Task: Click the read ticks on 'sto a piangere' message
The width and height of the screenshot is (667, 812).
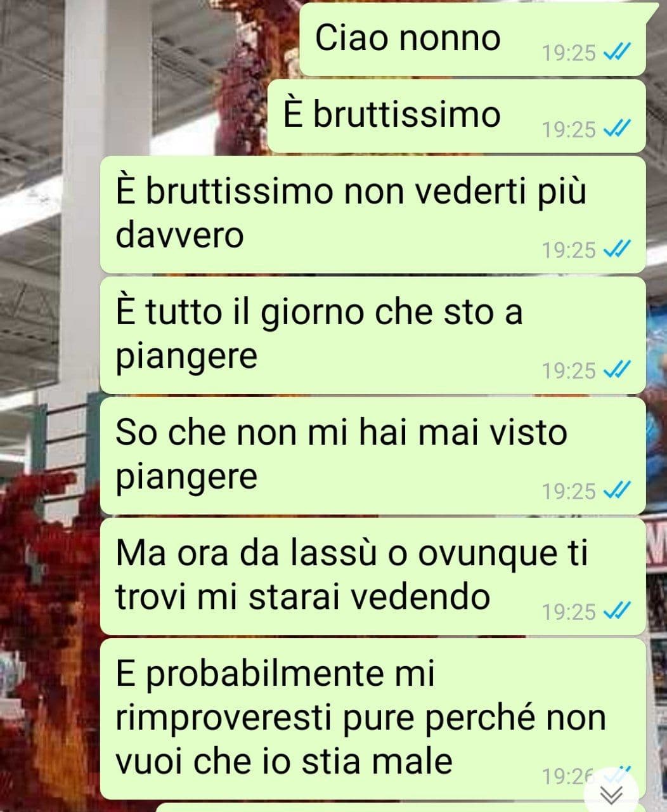Action: tap(616, 370)
